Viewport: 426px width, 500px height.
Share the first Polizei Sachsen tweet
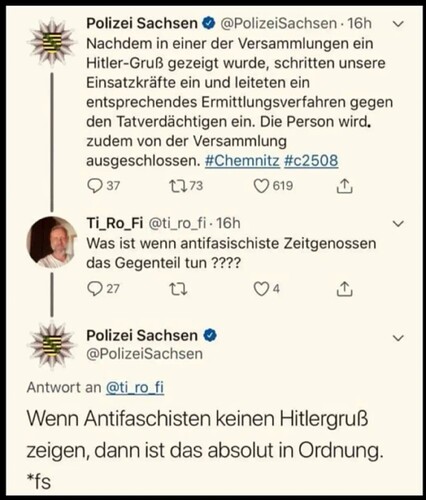pyautogui.click(x=344, y=186)
